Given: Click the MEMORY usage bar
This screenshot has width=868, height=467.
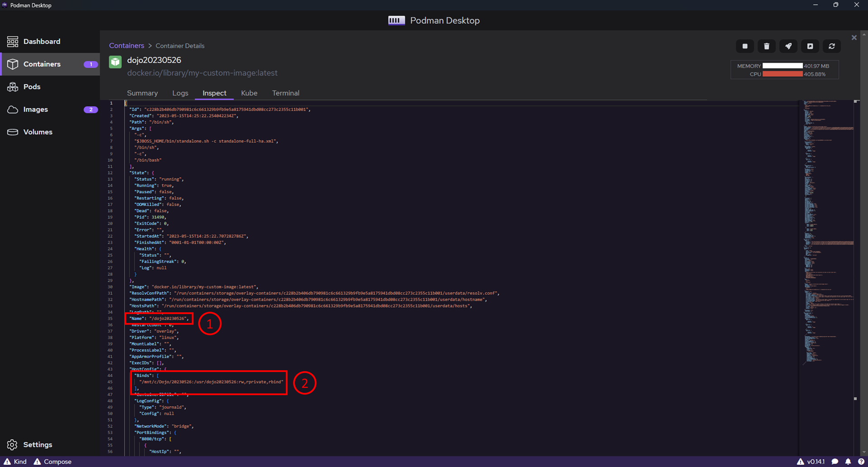Looking at the screenshot, I should 783,66.
